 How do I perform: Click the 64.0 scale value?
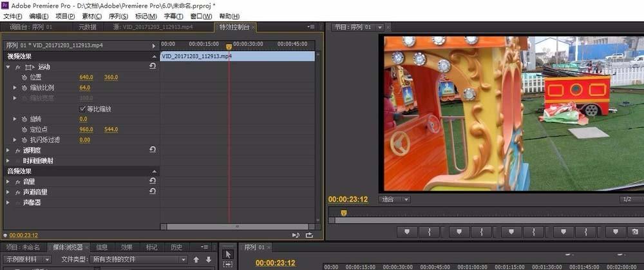pos(84,88)
